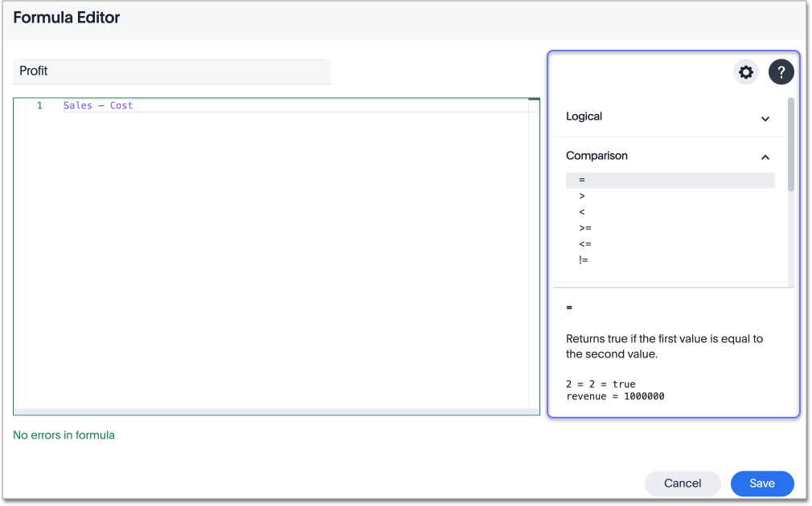Screen dimensions: 812x506
Task: Click the Profit name field
Action: click(x=173, y=71)
